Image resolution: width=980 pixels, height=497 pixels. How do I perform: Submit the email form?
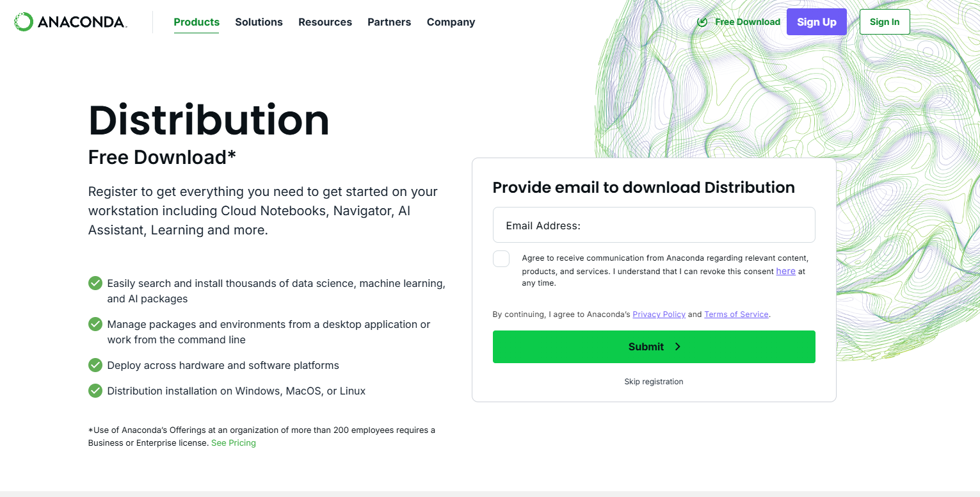[x=654, y=346]
